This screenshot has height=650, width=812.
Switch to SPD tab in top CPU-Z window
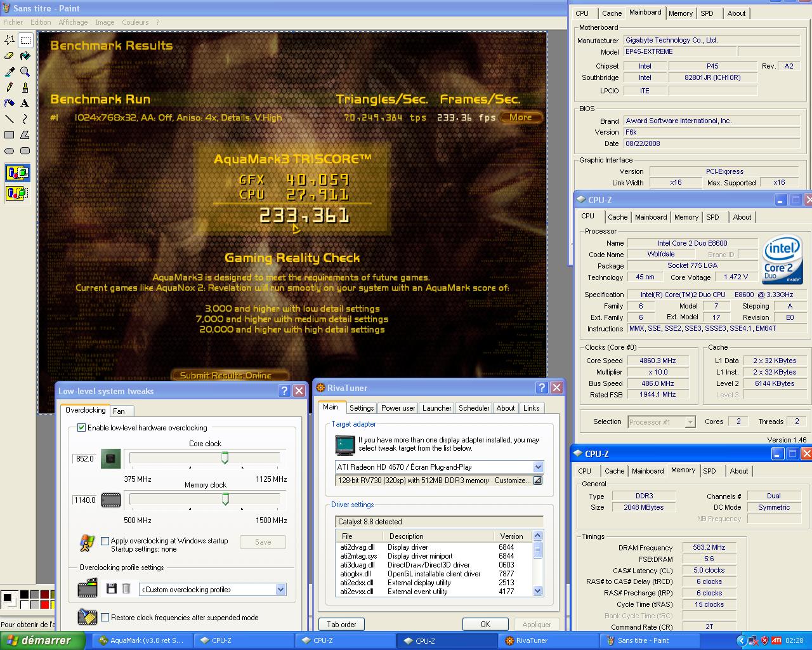pyautogui.click(x=707, y=13)
